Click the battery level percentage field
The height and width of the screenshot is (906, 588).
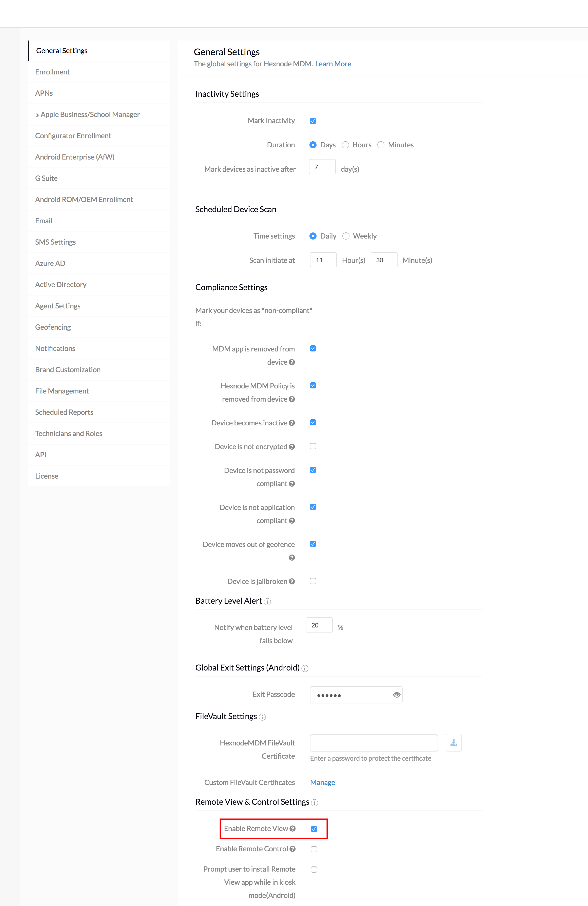click(x=319, y=625)
